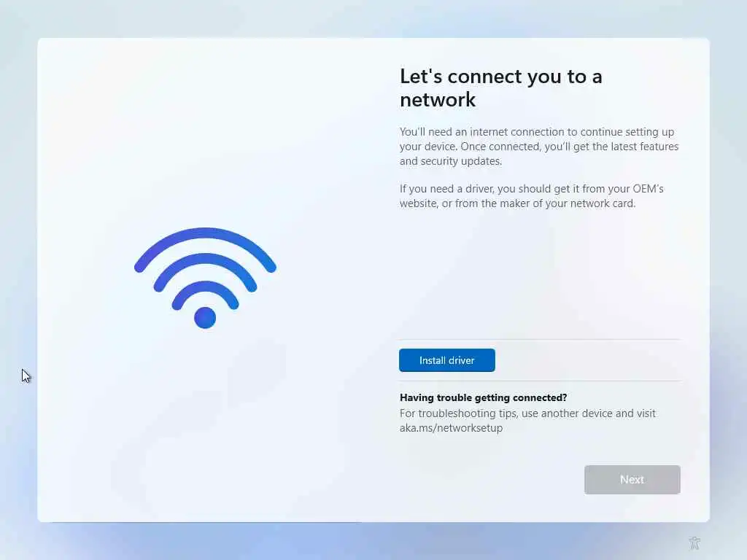This screenshot has width=747, height=560.
Task: Click the divider line below Install driver
Action: [x=540, y=381]
